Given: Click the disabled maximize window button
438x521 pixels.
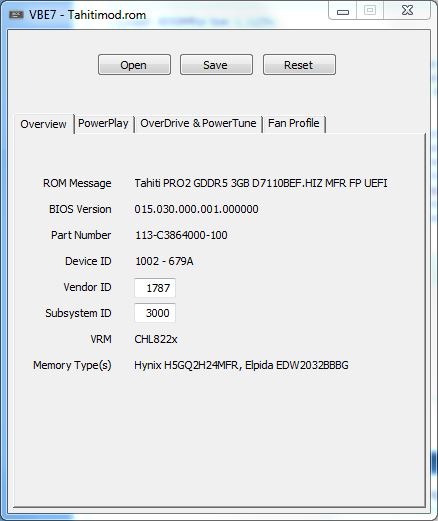Looking at the screenshot, I should [x=370, y=10].
